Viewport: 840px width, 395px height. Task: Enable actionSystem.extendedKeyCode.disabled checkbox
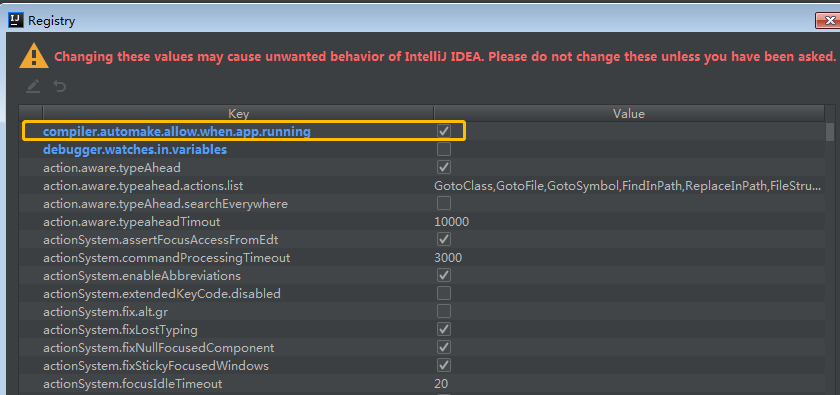[x=444, y=293]
